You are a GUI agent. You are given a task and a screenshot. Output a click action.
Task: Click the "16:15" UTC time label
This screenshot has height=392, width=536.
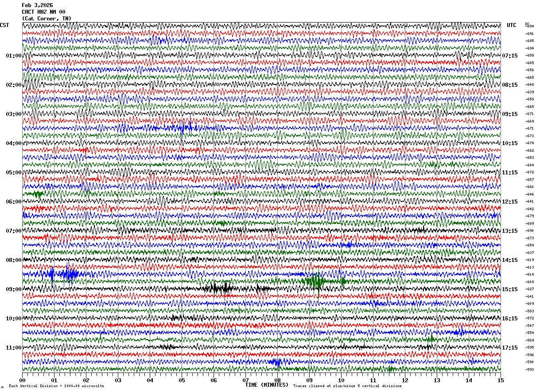point(509,319)
